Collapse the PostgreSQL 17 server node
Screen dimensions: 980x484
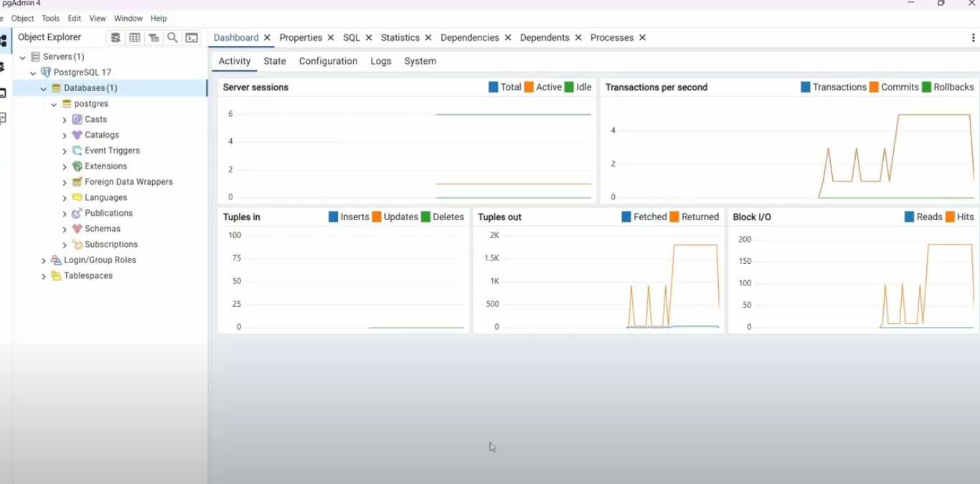coord(33,72)
